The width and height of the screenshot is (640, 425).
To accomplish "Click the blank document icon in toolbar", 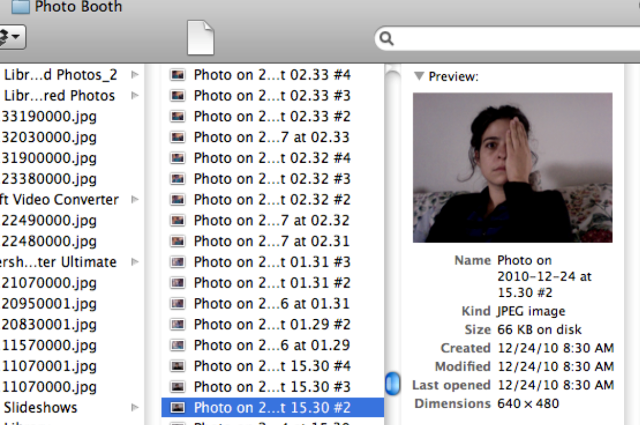I will coord(201,37).
